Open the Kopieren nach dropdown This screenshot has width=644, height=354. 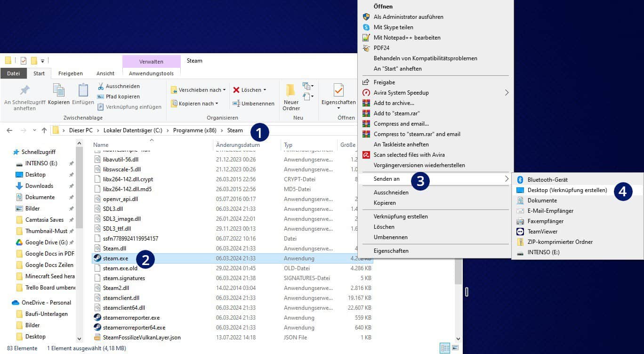194,104
